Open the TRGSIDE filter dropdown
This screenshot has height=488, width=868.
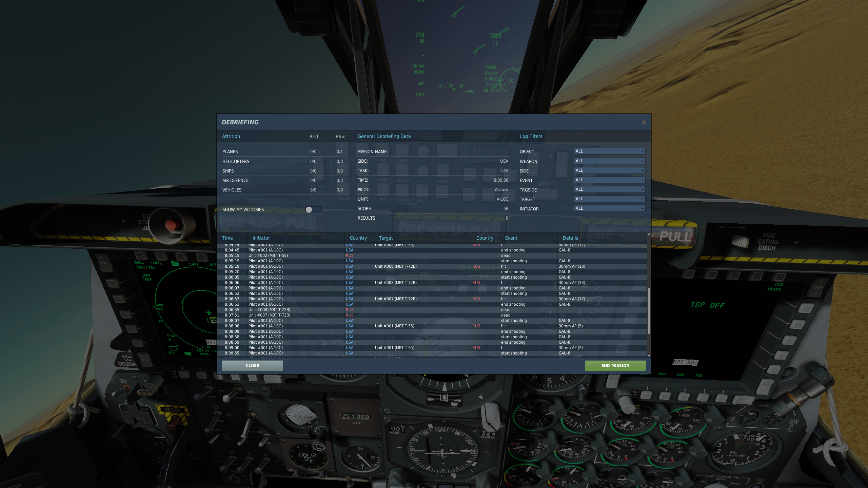[609, 189]
